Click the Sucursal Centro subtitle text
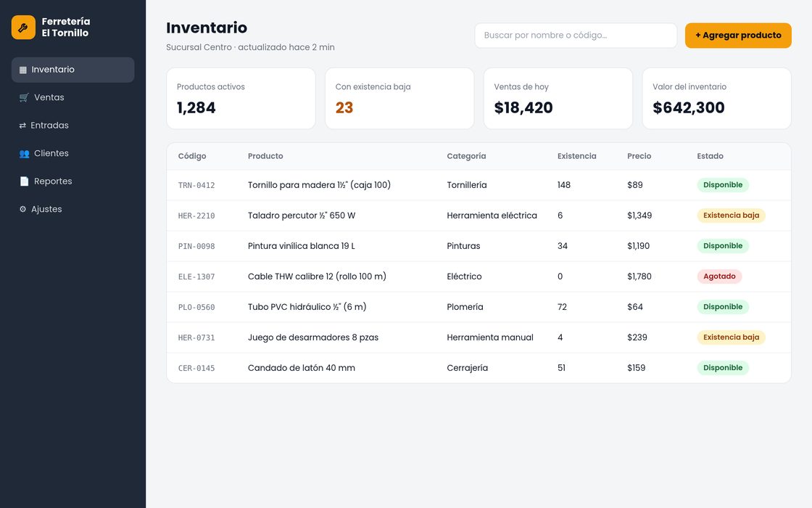 coord(250,47)
